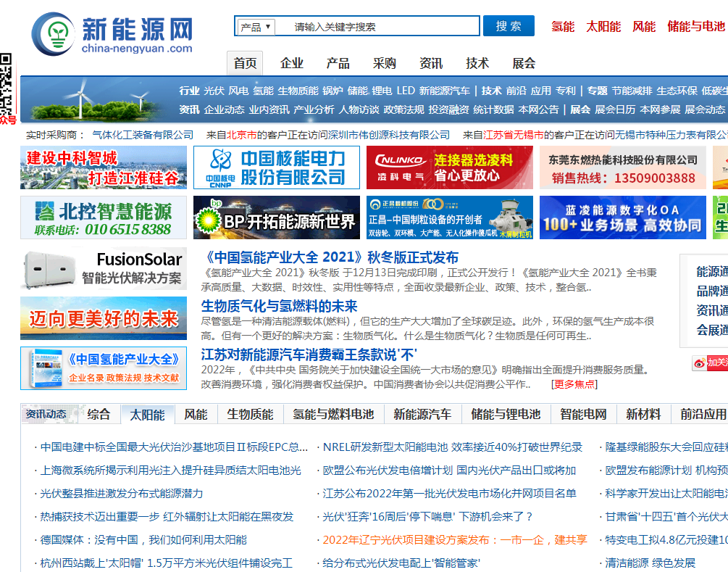Viewport: 728px width, 572px height.
Task: Go to the 资讯 navigation item
Action: (431, 63)
